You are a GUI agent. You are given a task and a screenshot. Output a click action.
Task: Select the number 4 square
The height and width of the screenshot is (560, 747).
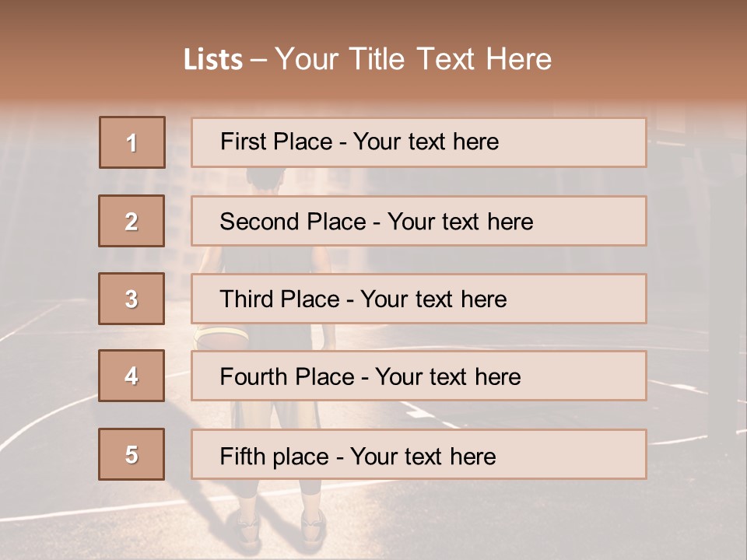point(132,376)
